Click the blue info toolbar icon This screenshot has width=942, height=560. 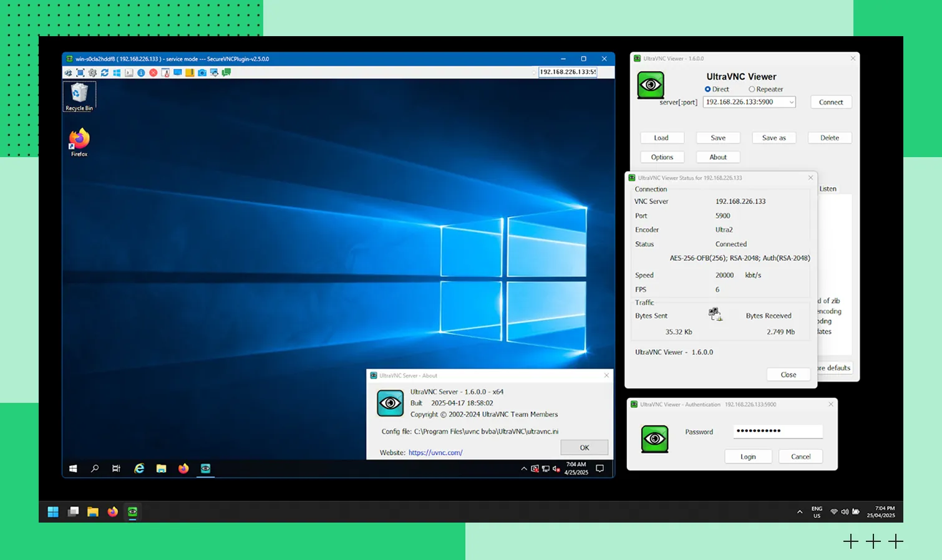(141, 73)
